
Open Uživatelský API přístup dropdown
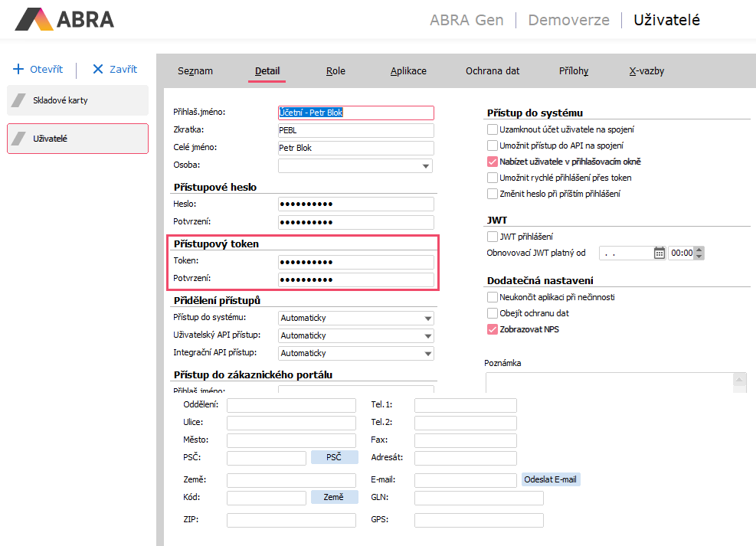tap(427, 336)
